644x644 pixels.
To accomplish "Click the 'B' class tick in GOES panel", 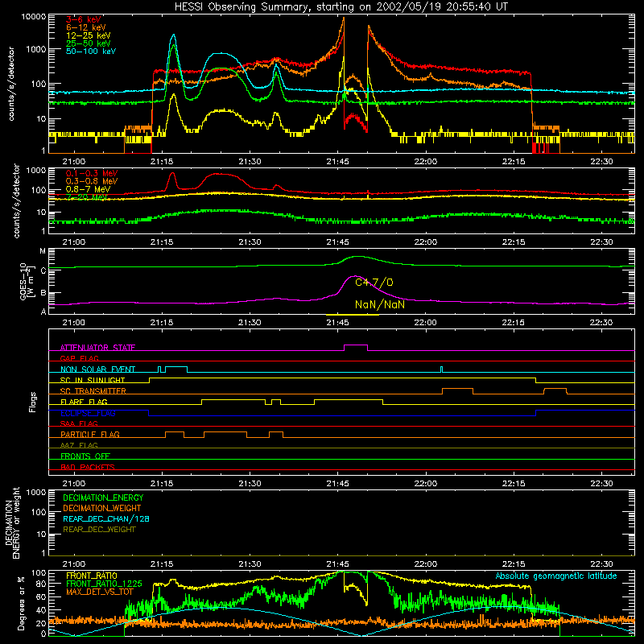I will (x=43, y=293).
